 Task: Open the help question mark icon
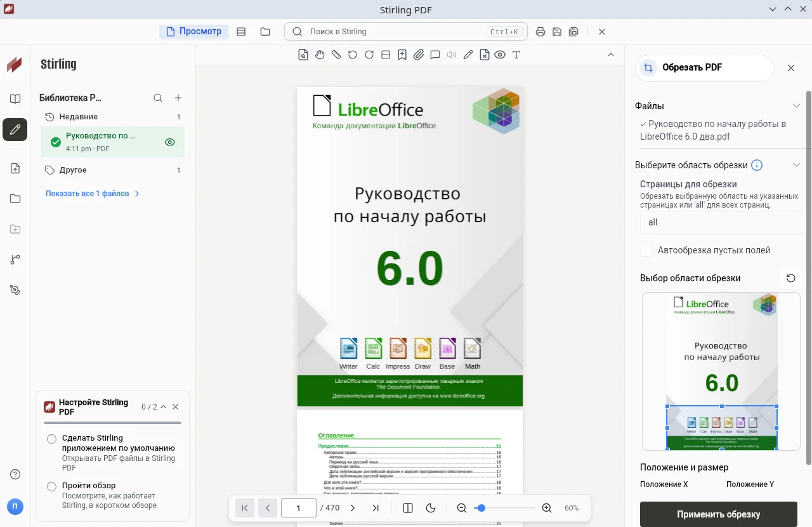click(x=15, y=474)
